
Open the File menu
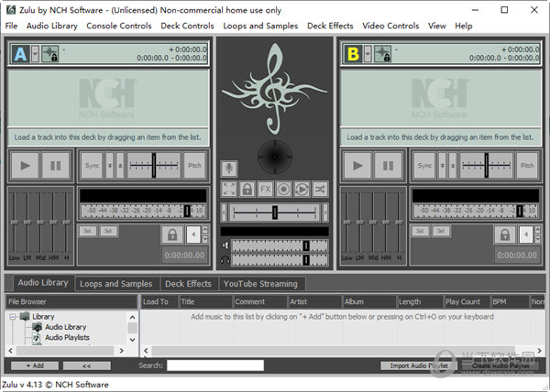[11, 26]
